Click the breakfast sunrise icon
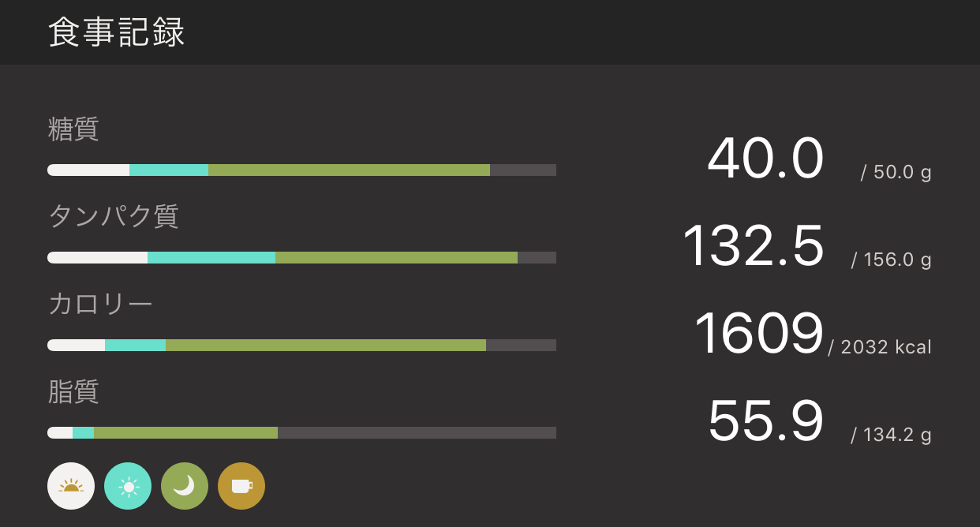 [x=71, y=486]
